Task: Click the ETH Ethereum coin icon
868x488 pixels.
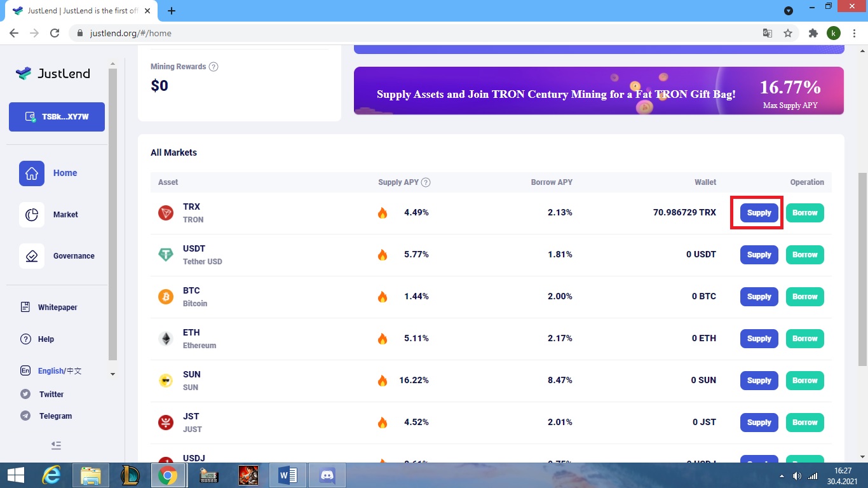Action: click(166, 339)
